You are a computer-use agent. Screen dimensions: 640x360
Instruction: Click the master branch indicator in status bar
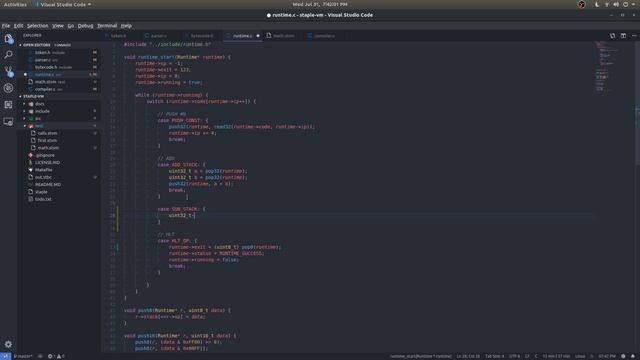pyautogui.click(x=23, y=356)
